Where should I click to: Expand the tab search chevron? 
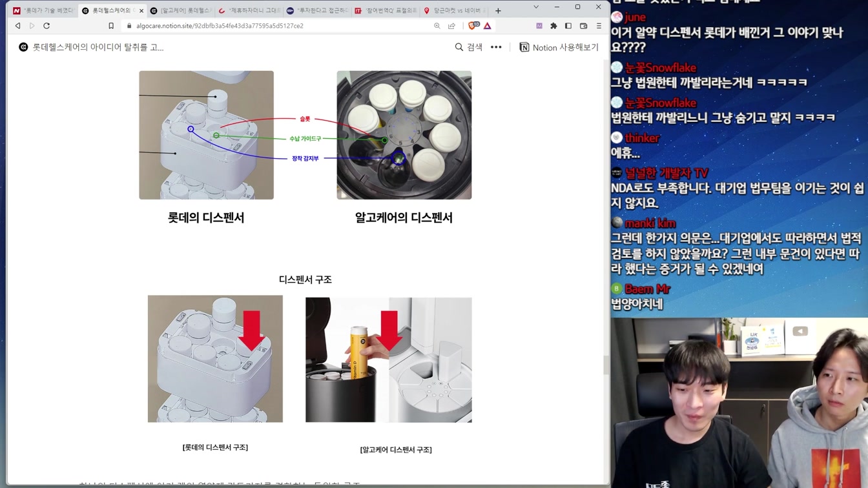coord(535,7)
